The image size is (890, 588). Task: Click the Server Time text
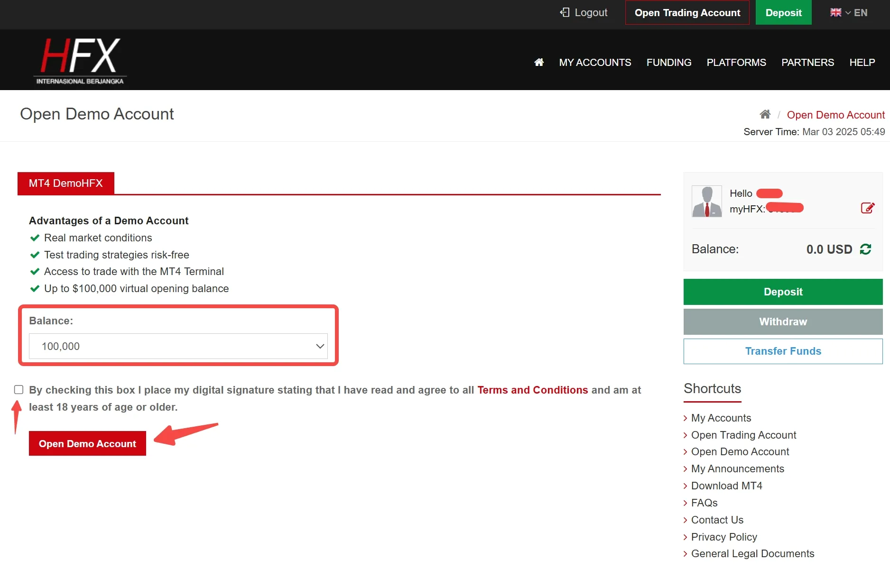(x=814, y=132)
